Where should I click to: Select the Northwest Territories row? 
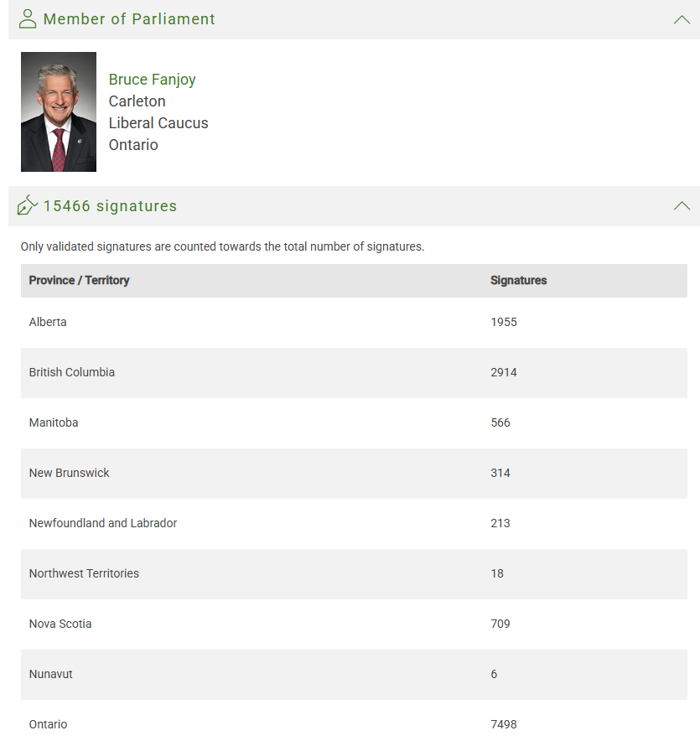(354, 574)
